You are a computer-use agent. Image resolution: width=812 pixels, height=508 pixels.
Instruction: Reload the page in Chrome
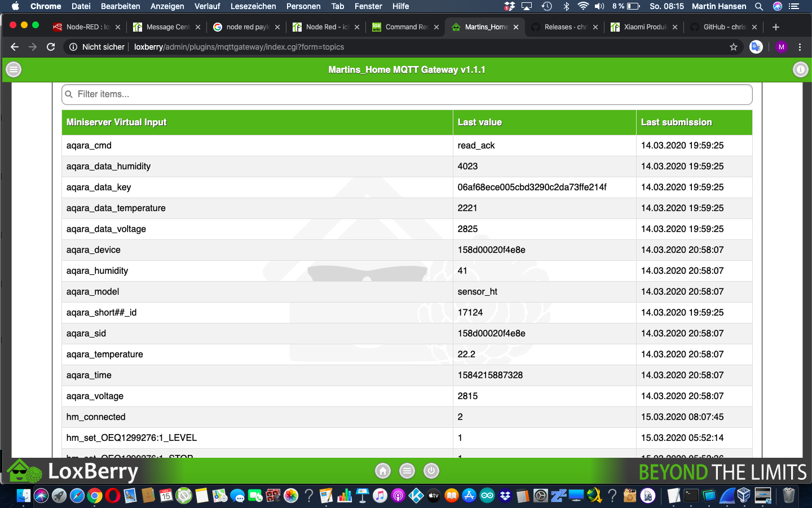(x=51, y=47)
